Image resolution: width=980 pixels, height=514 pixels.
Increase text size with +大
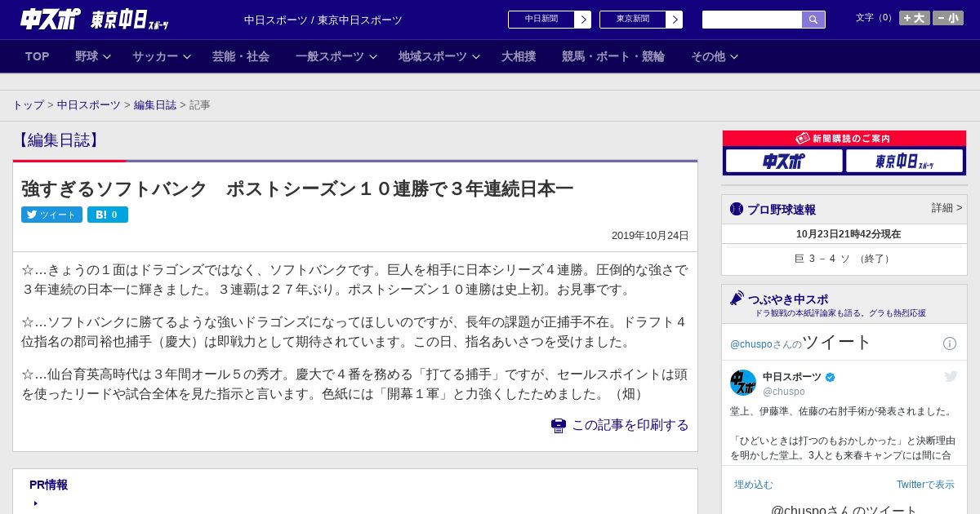(x=914, y=18)
